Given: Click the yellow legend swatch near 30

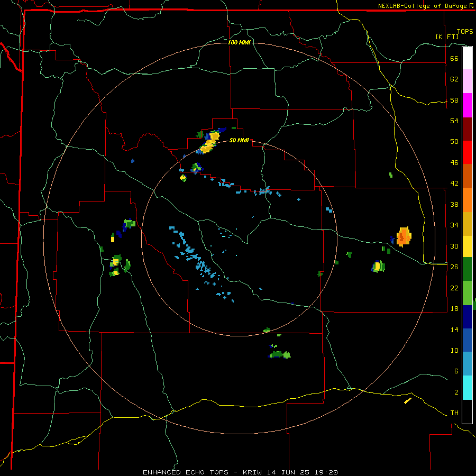Looking at the screenshot, I should point(467,246).
